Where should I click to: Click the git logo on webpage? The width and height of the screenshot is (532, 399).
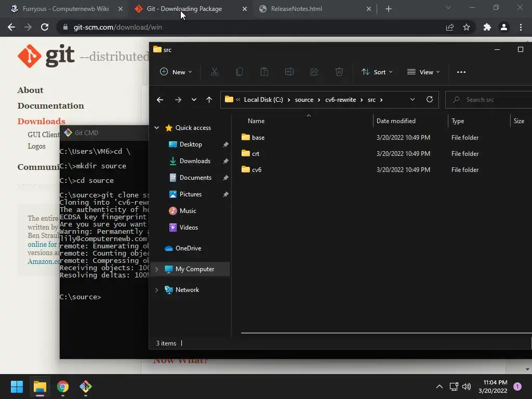click(x=46, y=56)
